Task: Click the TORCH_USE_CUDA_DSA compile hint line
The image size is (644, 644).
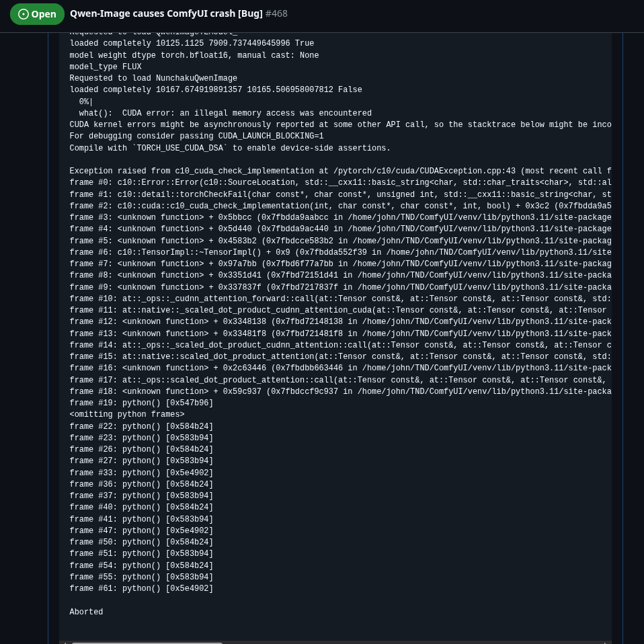Action: point(230,149)
